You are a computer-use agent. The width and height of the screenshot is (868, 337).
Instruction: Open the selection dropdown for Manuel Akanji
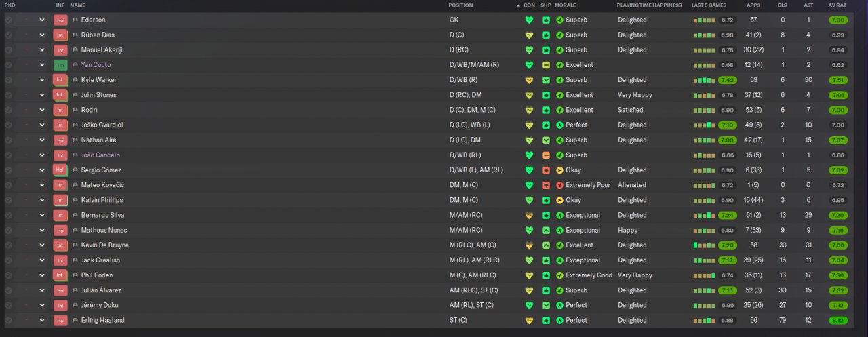pyautogui.click(x=42, y=50)
